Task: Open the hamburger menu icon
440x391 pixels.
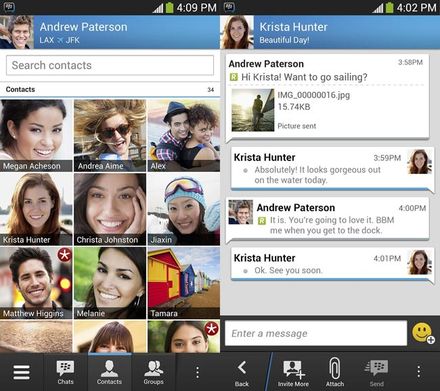Action: point(22,372)
